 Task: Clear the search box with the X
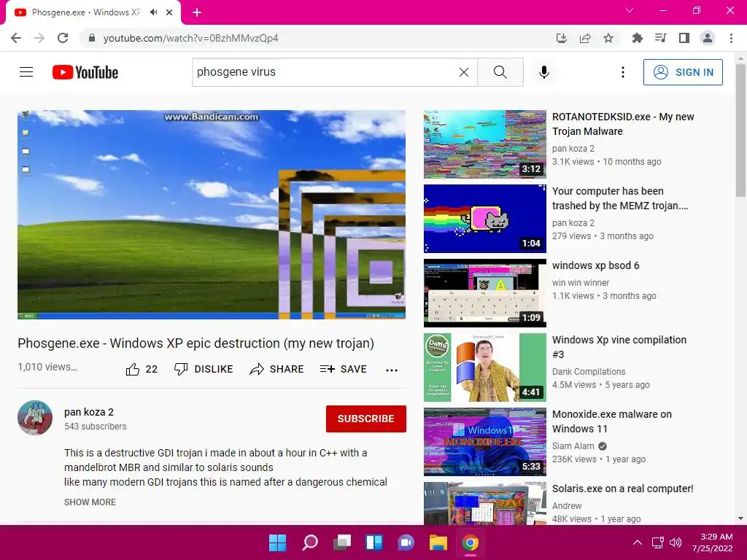[x=463, y=72]
